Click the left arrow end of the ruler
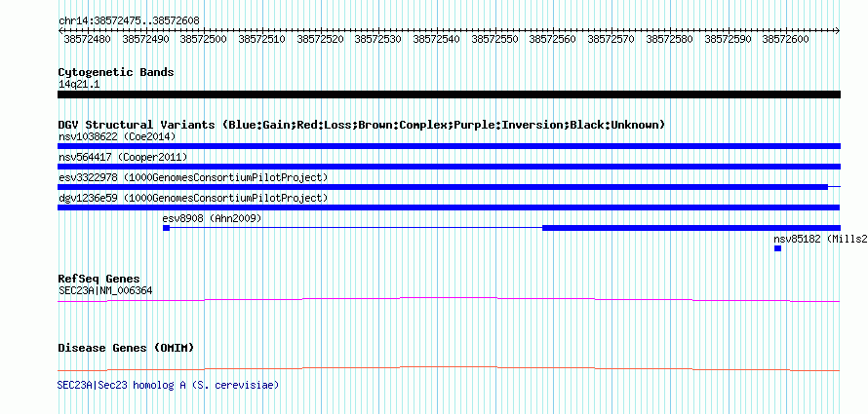 pyautogui.click(x=60, y=30)
